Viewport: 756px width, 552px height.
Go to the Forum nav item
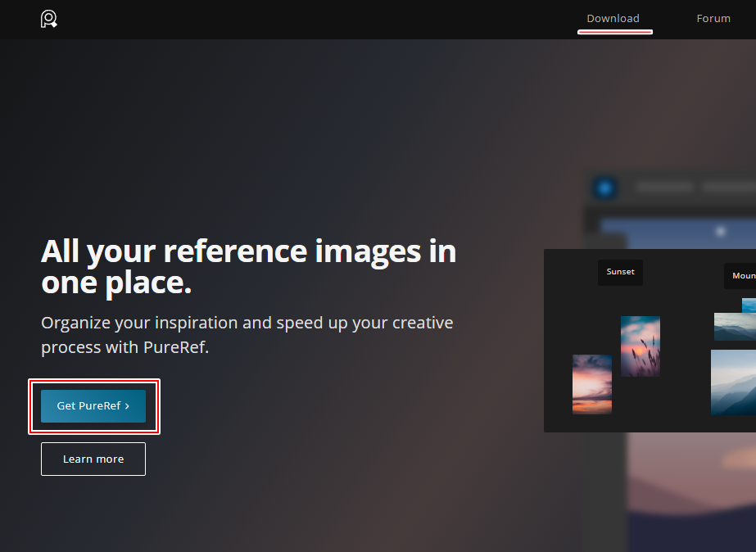[x=713, y=19]
